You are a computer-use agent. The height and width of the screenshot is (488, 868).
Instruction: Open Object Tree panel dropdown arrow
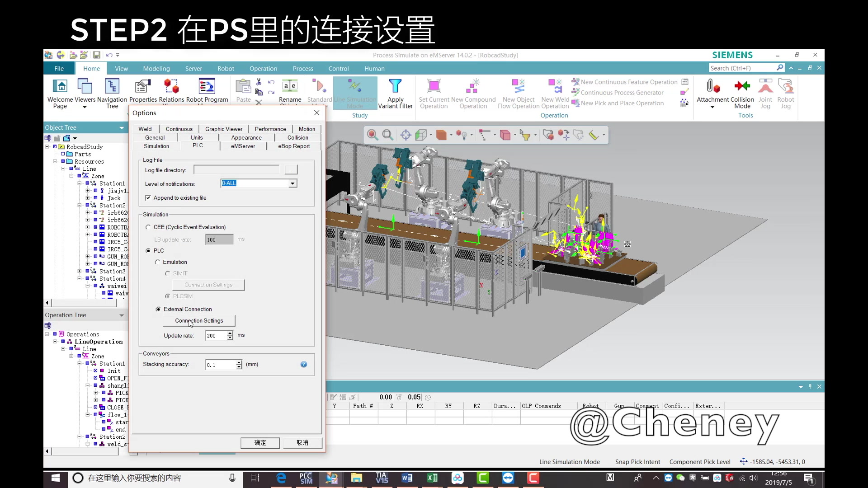121,128
